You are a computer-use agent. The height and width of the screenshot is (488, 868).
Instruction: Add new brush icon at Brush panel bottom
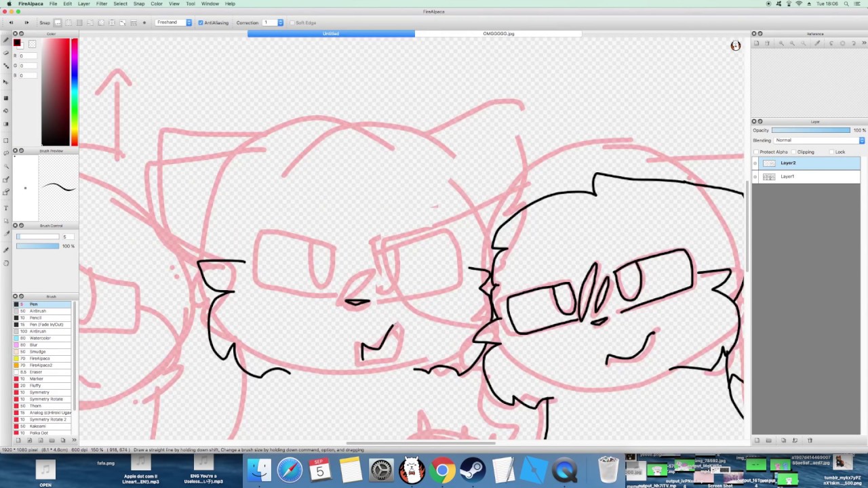pos(18,441)
